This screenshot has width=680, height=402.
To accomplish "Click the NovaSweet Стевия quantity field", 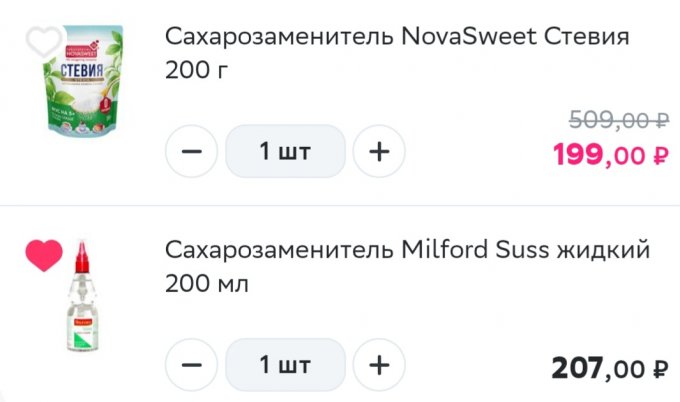I will click(x=285, y=152).
